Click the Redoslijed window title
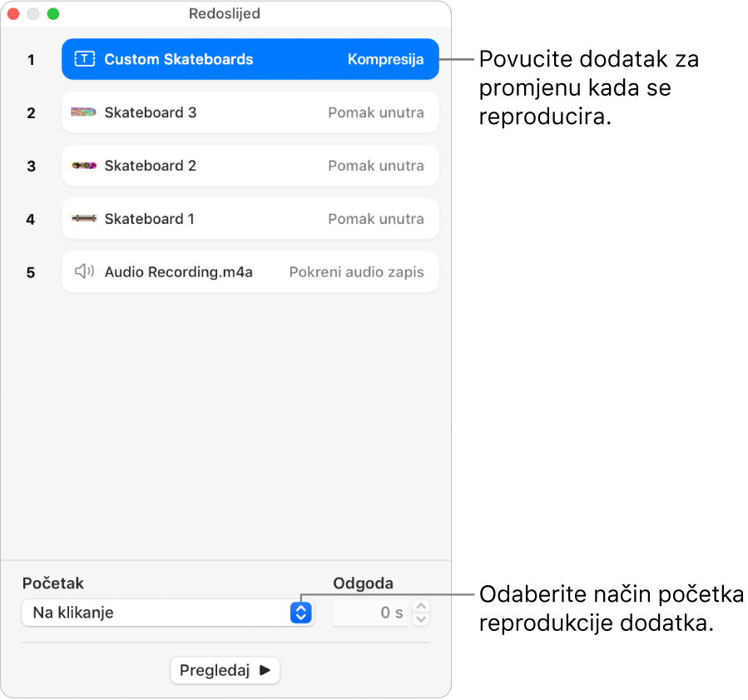The image size is (748, 700). 224,13
